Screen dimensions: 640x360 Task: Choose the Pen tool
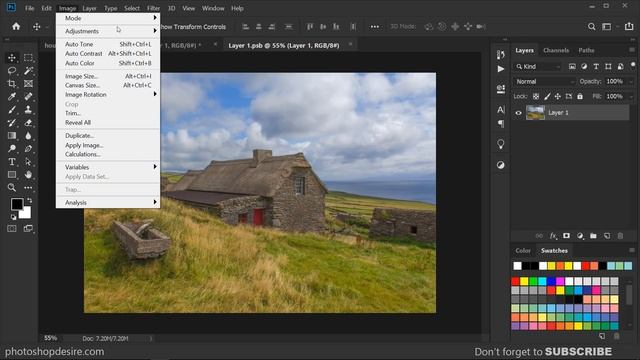[28, 149]
